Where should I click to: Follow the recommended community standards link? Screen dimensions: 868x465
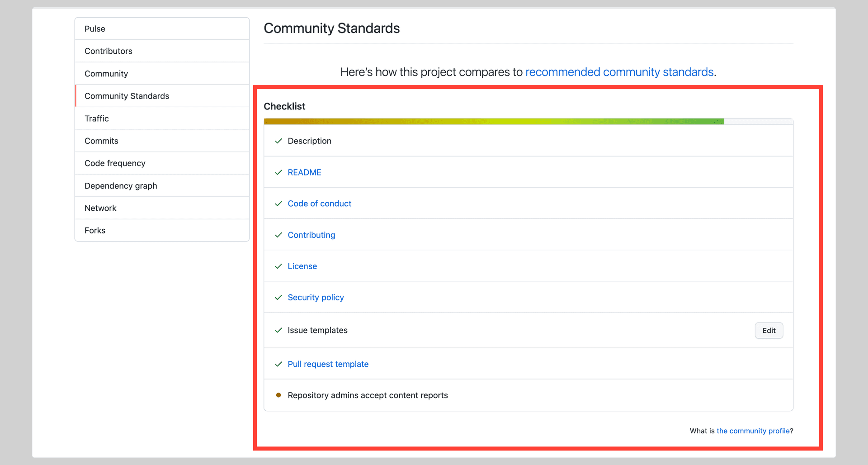pyautogui.click(x=619, y=72)
